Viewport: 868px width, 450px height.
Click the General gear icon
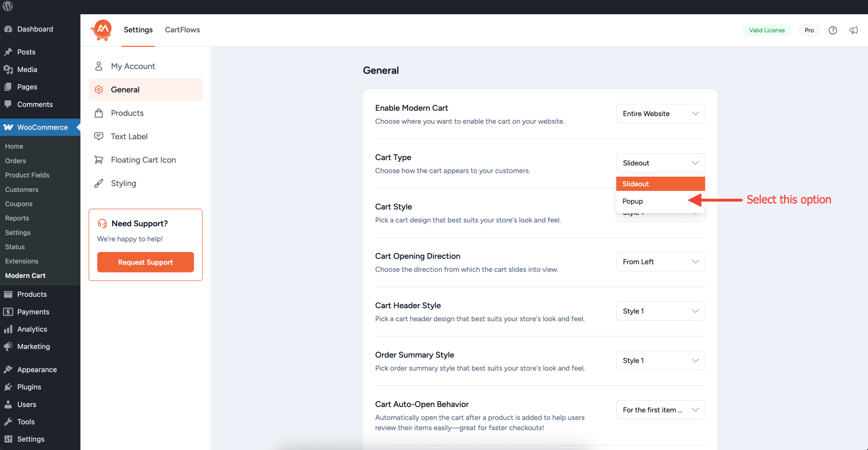[x=99, y=90]
